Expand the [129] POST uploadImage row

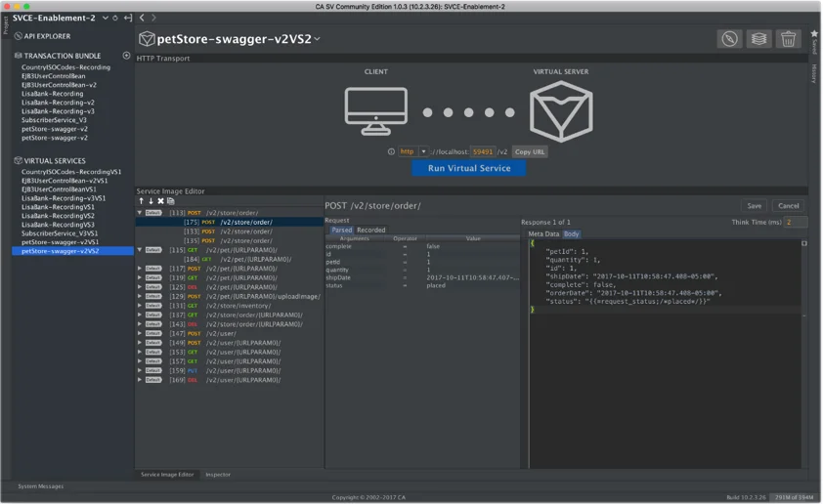pos(140,297)
